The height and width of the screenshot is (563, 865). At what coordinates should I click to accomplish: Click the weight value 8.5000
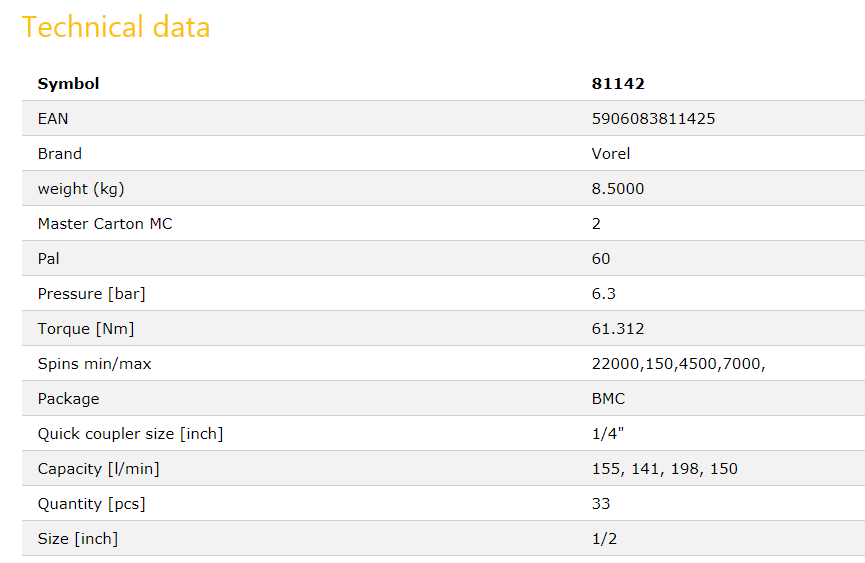618,189
